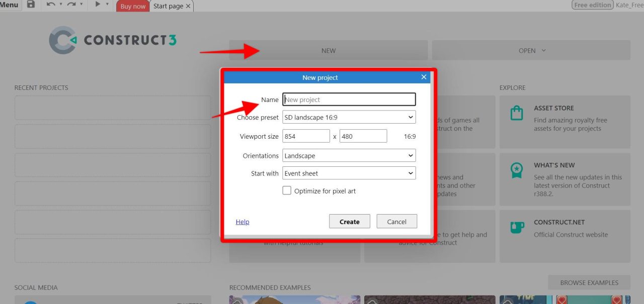The image size is (644, 304).
Task: Click the Redo arrow icon
Action: (71, 5)
